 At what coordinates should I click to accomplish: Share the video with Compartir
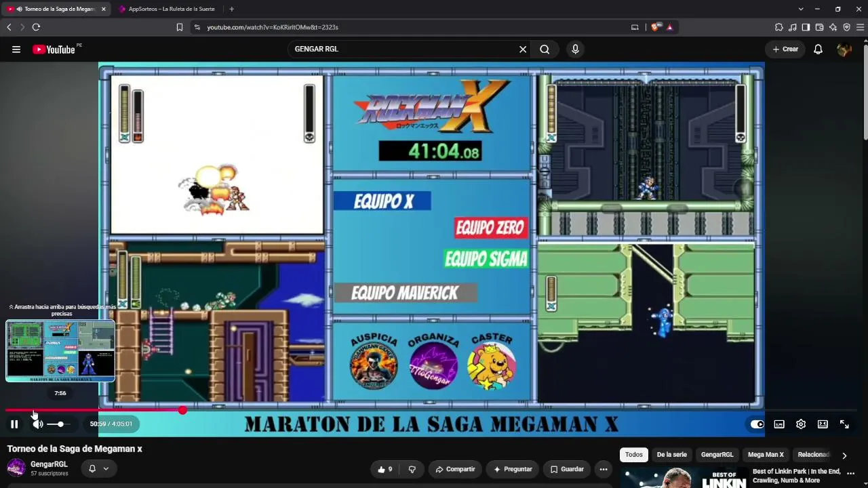[455, 469]
